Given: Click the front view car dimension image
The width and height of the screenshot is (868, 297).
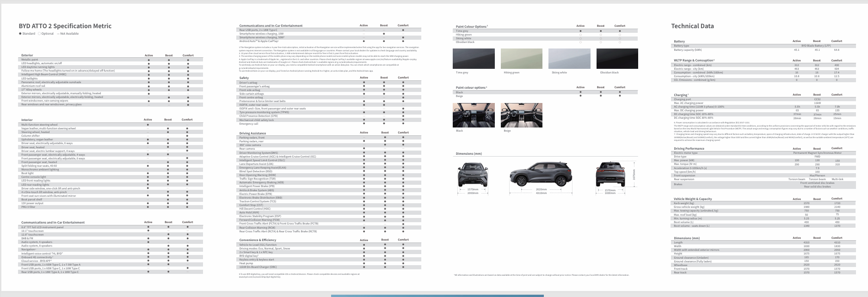Looking at the screenshot, I should [x=473, y=174].
